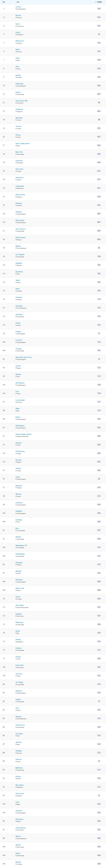Click location pin icon beside Singapore country label
The image size is (106, 868).
[16, 112]
